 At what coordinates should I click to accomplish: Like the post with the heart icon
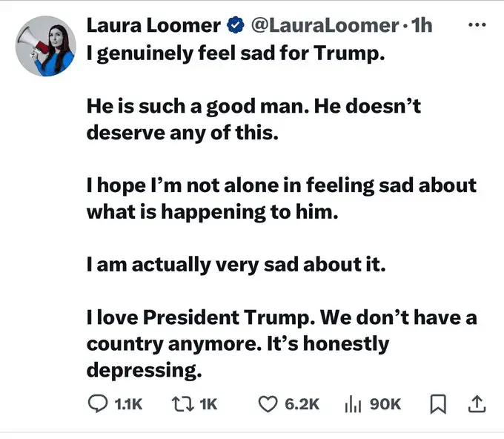(267, 403)
